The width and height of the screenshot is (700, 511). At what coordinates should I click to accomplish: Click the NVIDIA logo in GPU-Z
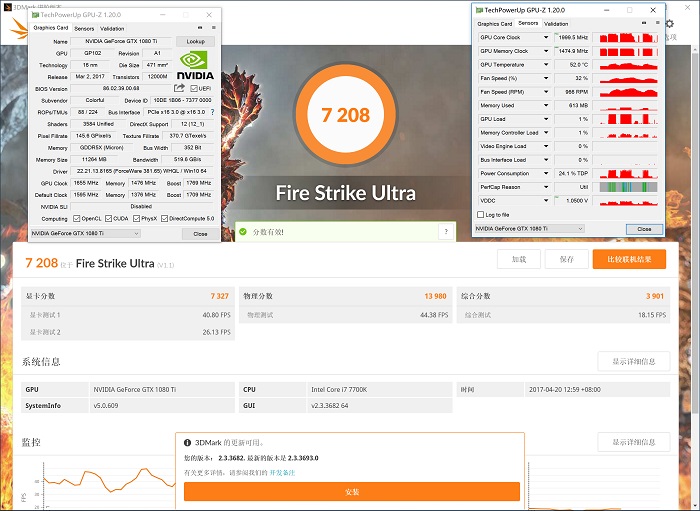point(195,65)
